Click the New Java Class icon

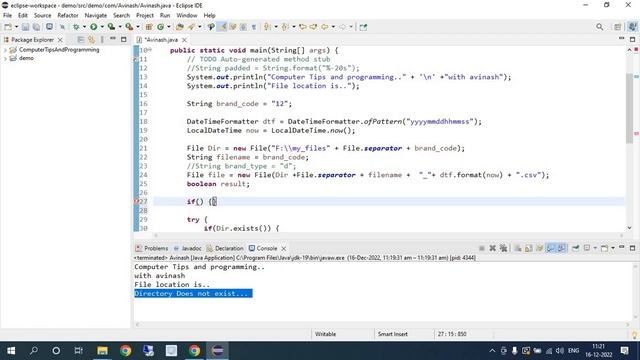pos(160,27)
